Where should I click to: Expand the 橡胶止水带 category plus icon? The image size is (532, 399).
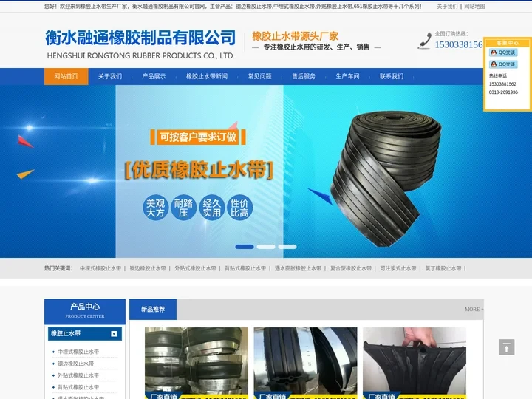[x=115, y=334]
